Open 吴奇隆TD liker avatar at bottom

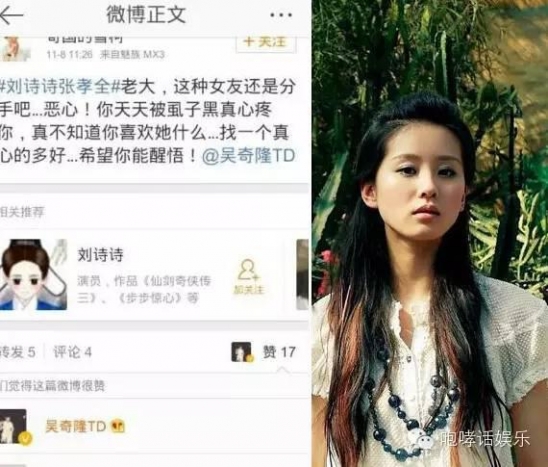(13, 427)
